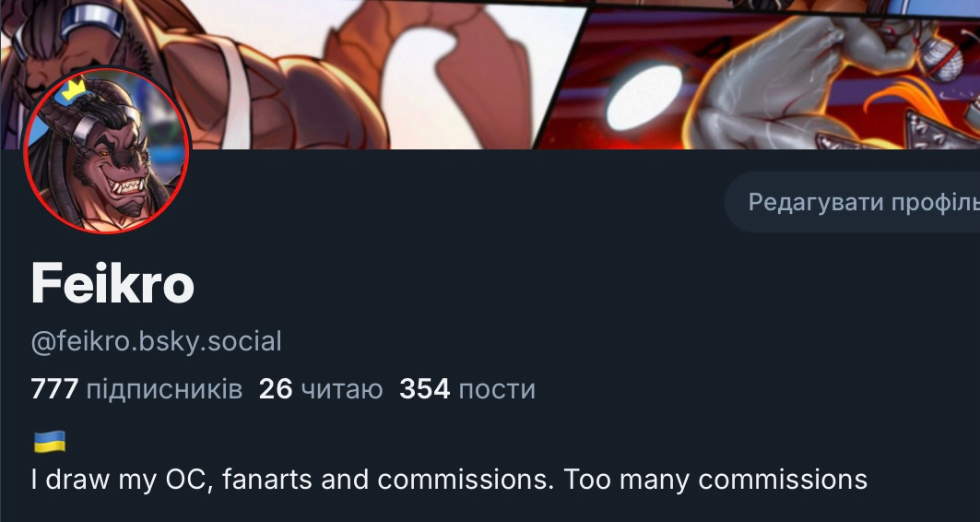
Task: Click the number 26 in the stats
Action: pyautogui.click(x=276, y=389)
